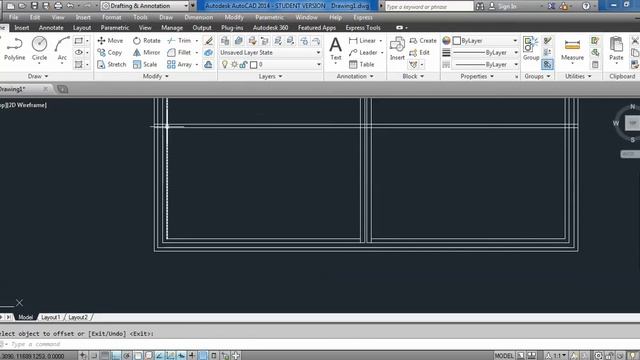Select the Circle draw tool
Viewport: 640px width, 360px height.
tap(40, 49)
